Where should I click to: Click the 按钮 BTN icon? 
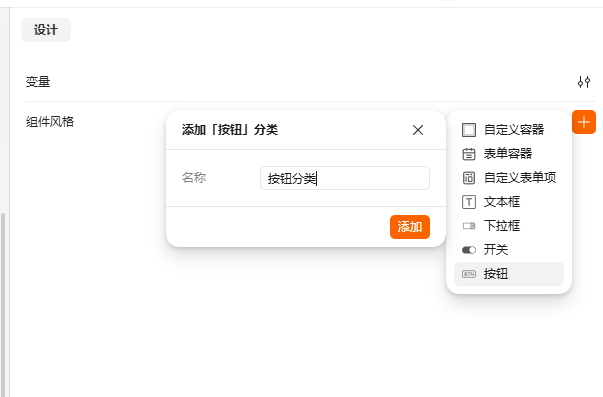coord(469,274)
